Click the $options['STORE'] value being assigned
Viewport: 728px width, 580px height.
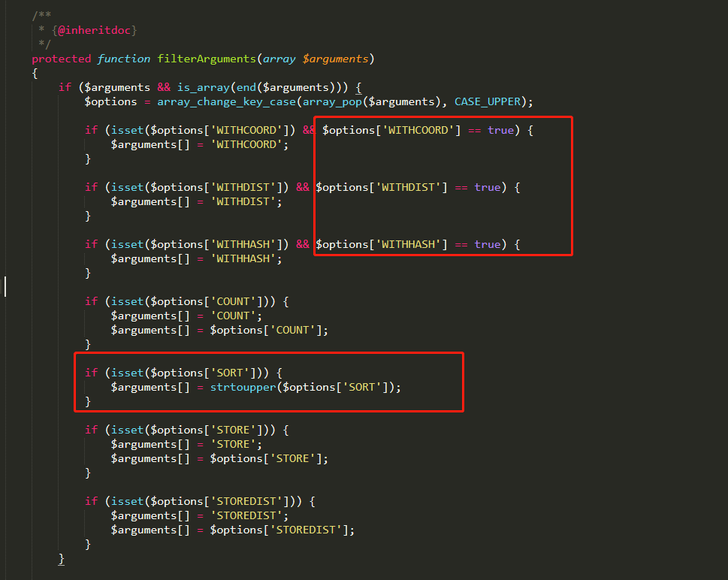267,458
